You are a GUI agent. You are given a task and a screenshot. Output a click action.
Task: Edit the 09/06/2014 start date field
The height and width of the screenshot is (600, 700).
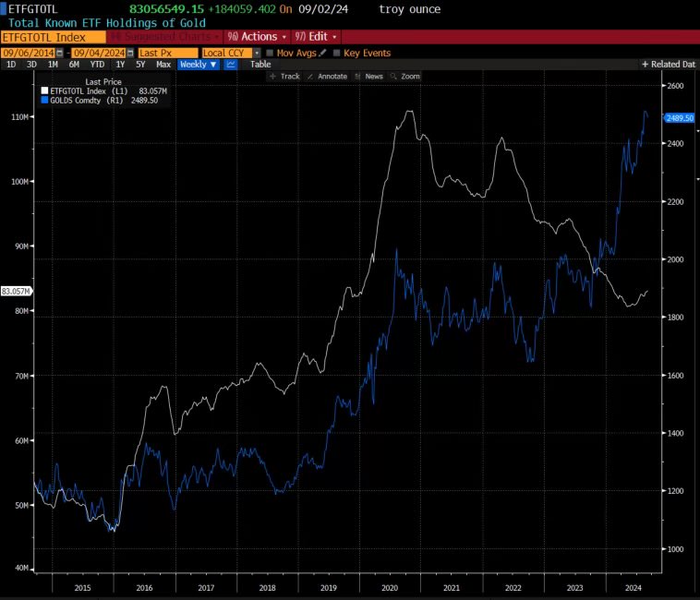(29, 54)
